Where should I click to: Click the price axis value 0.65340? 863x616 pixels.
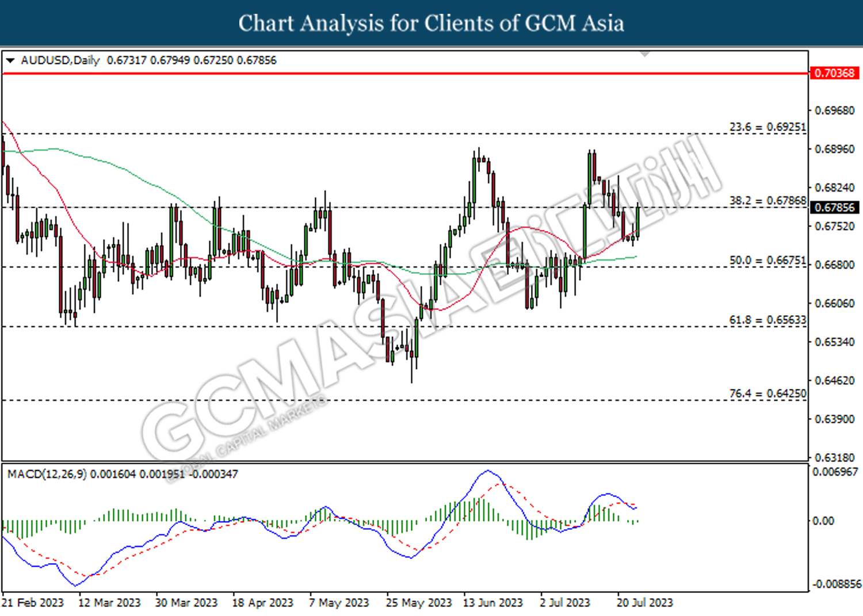pos(835,342)
